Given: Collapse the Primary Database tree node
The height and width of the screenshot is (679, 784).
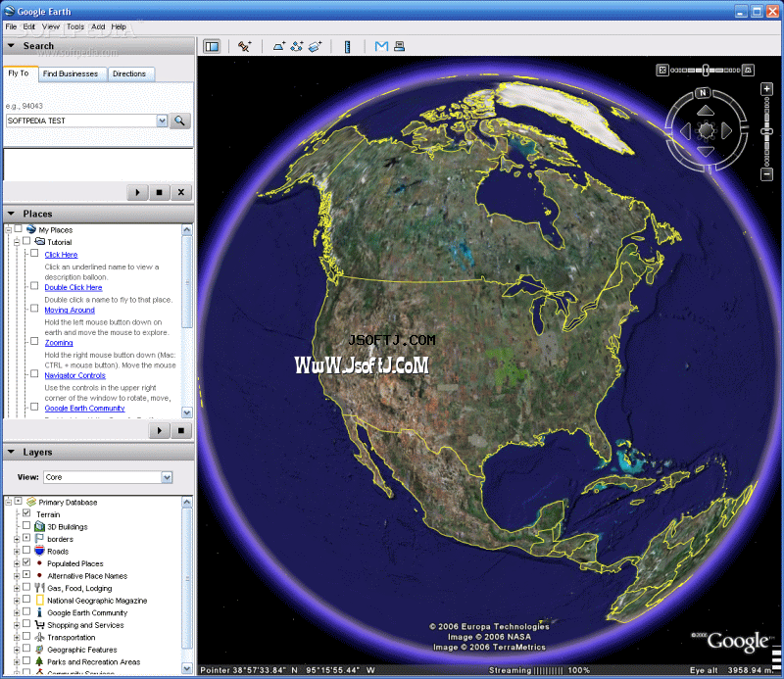Looking at the screenshot, I should pos(9,502).
